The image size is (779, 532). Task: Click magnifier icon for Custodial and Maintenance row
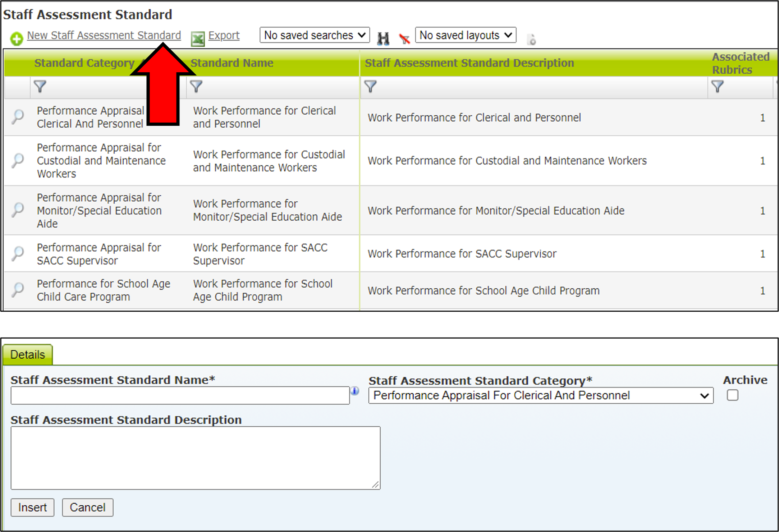click(x=17, y=160)
